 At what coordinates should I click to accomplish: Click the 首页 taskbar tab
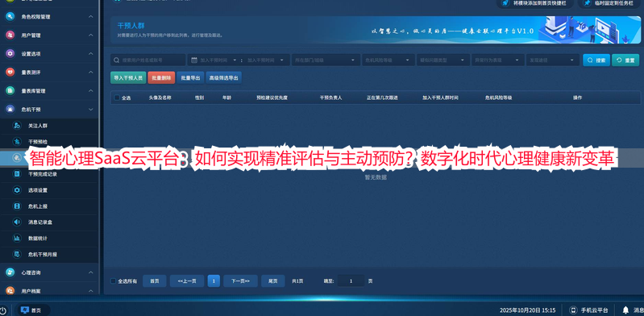click(33, 310)
